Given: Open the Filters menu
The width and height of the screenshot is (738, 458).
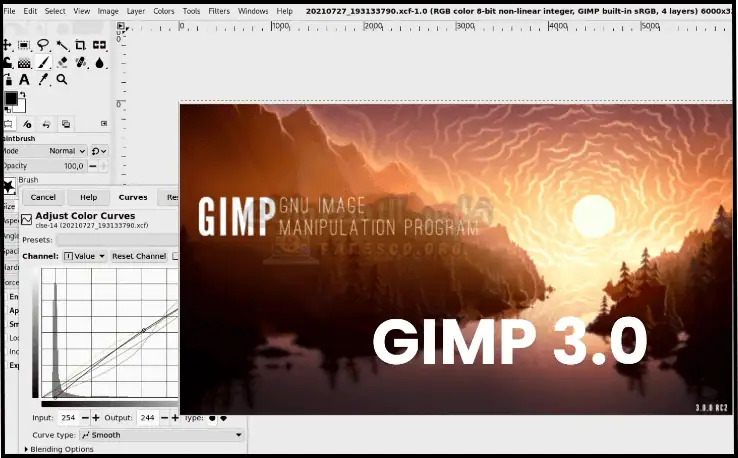Looking at the screenshot, I should pyautogui.click(x=217, y=11).
